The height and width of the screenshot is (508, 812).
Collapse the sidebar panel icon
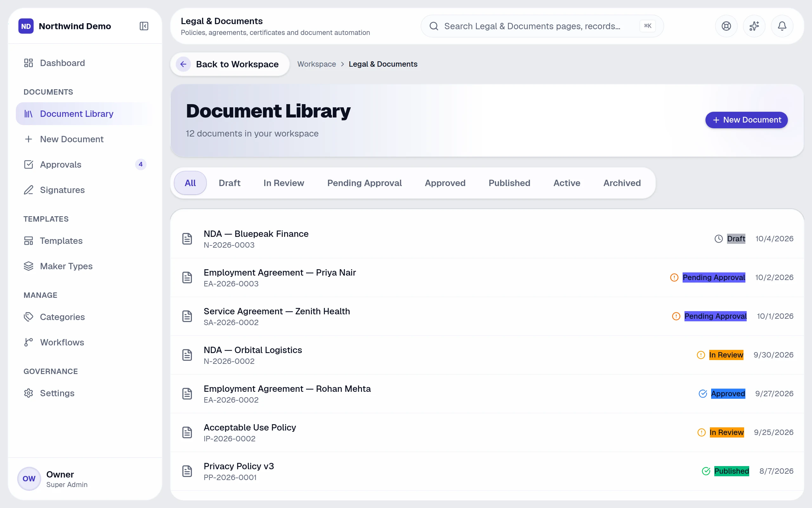(x=144, y=26)
